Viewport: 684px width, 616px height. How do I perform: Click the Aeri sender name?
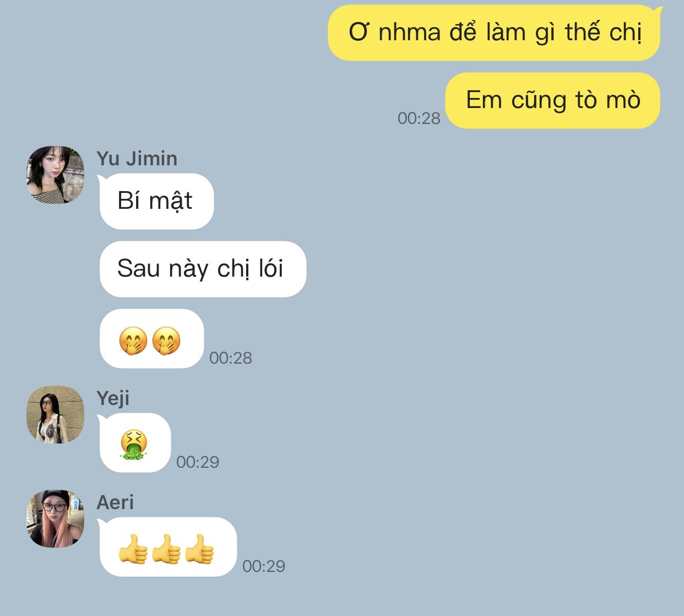(115, 502)
